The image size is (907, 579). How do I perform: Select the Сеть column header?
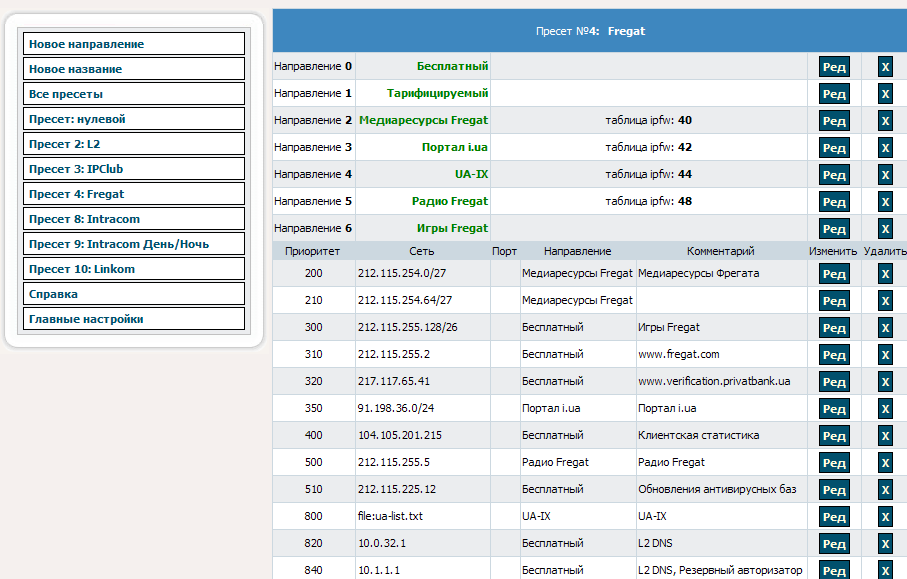[422, 251]
